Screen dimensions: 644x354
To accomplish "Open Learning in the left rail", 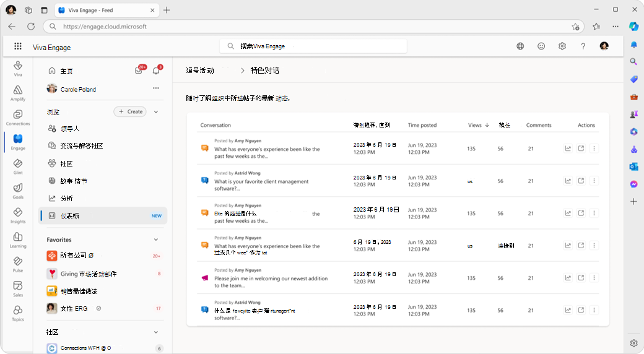I will (x=18, y=240).
